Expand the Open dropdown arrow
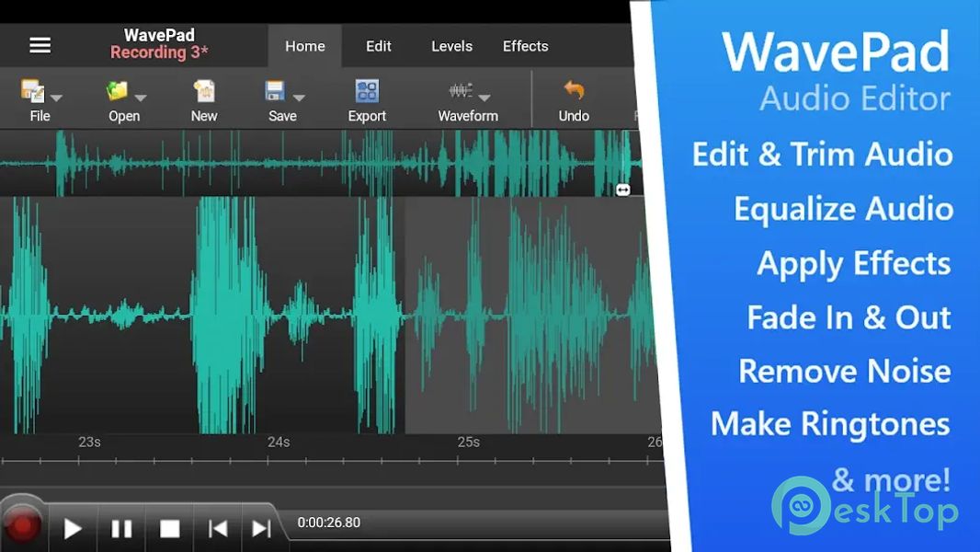 tap(141, 98)
